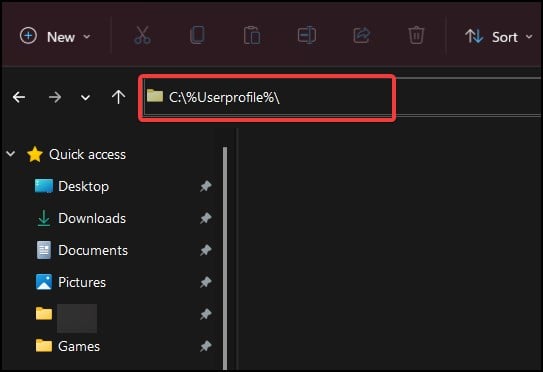The height and width of the screenshot is (372, 543).
Task: Click the Share icon in toolbar
Action: (362, 35)
